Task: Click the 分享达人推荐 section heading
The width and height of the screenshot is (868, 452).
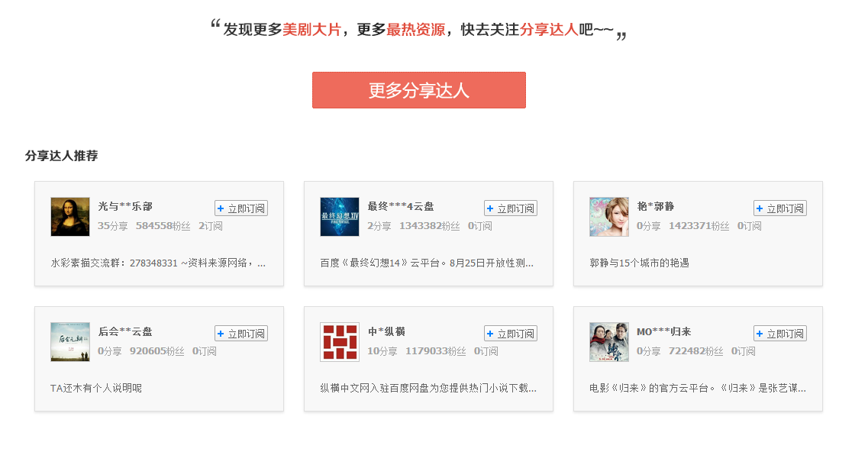Action: pos(61,156)
